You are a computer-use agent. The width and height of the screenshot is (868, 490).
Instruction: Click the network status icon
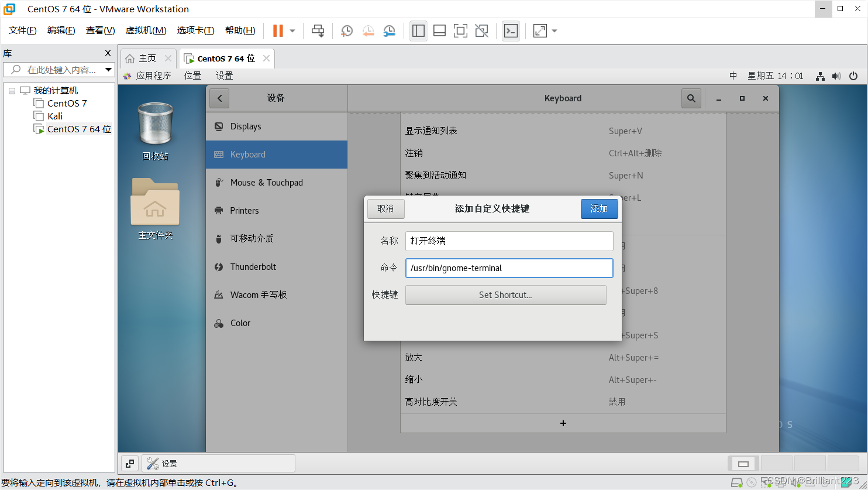point(820,76)
